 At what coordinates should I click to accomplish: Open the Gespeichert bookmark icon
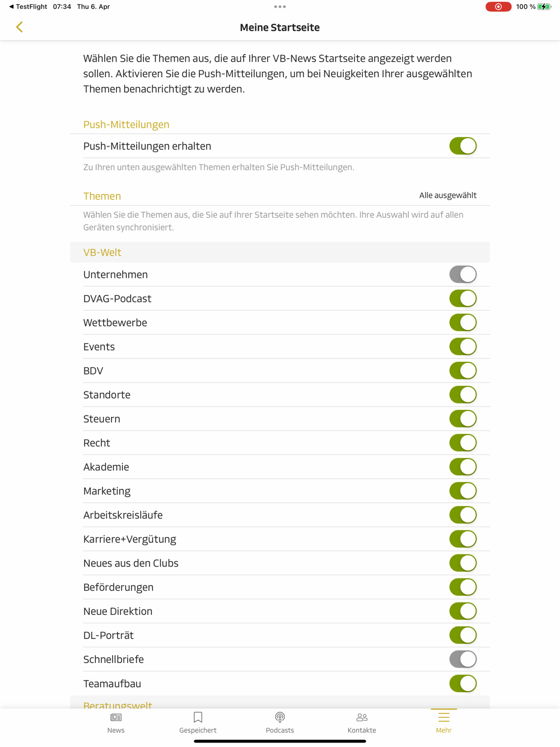coord(198,717)
